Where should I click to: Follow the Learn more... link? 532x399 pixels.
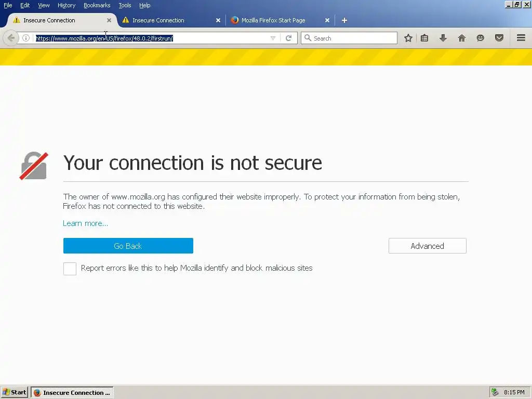click(x=86, y=223)
